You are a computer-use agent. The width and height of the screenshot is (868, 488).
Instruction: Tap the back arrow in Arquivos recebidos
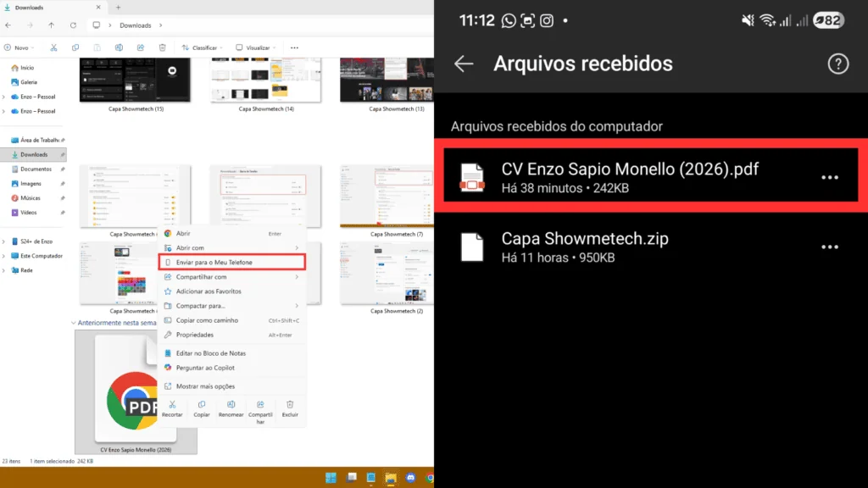pyautogui.click(x=464, y=64)
